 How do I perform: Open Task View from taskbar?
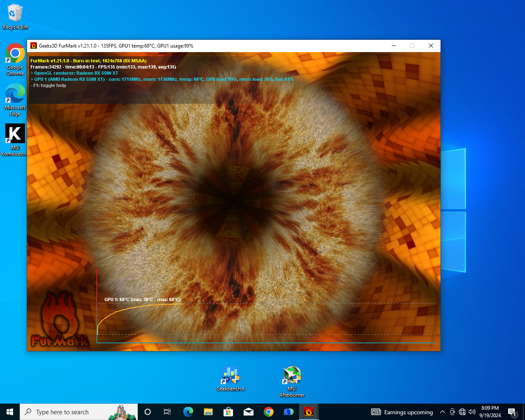coord(167,412)
